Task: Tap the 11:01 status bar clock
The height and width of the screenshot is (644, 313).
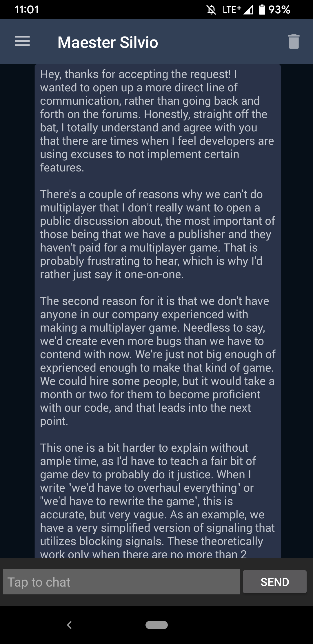Action: coord(27,10)
